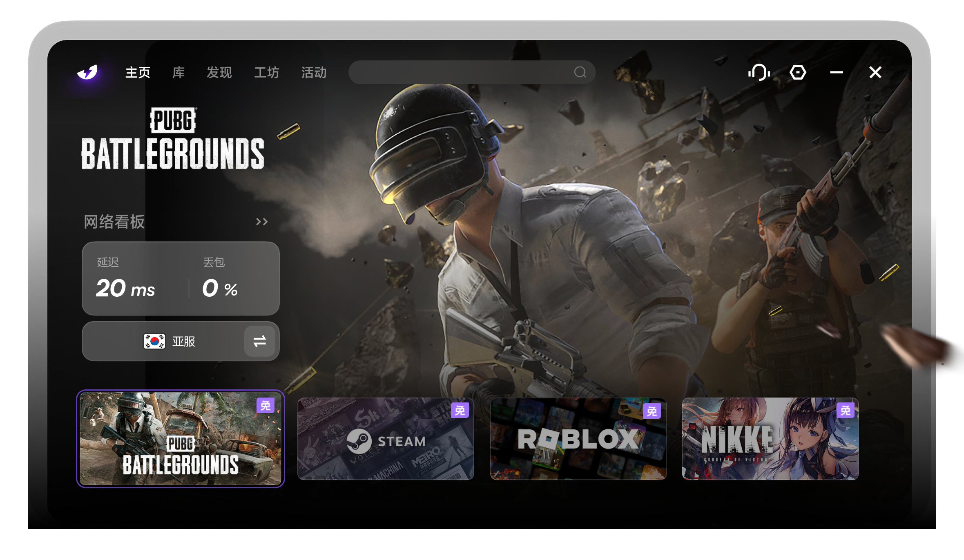Open customer support headset icon
964x560 pixels.
click(x=759, y=73)
